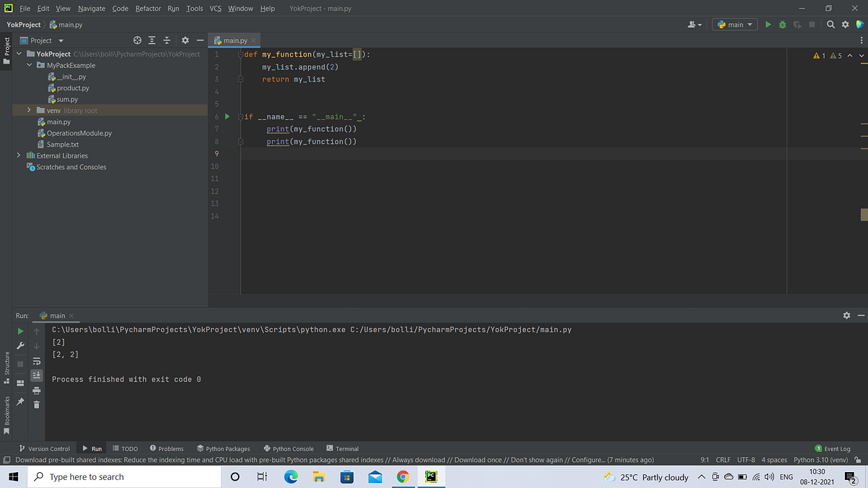
Task: Open Run panel settings gear
Action: 847,315
